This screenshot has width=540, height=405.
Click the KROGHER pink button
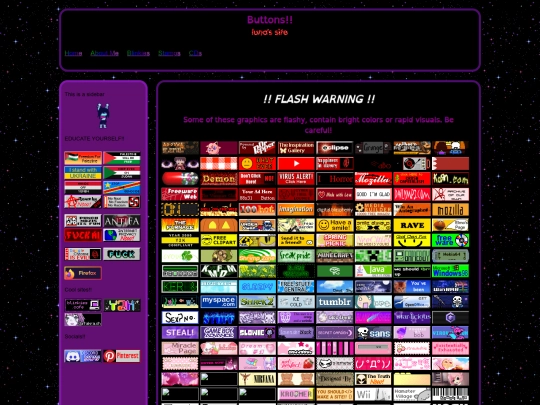tap(296, 394)
